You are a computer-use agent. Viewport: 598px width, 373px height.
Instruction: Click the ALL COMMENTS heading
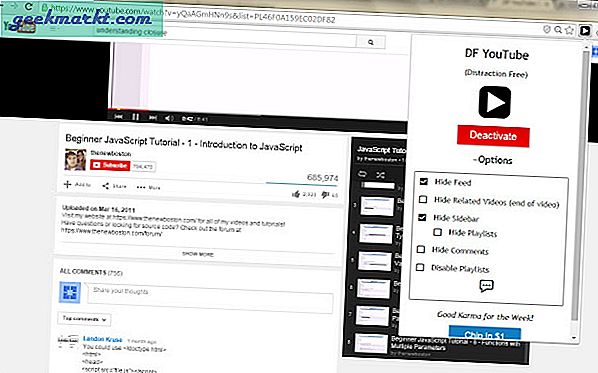pyautogui.click(x=91, y=272)
